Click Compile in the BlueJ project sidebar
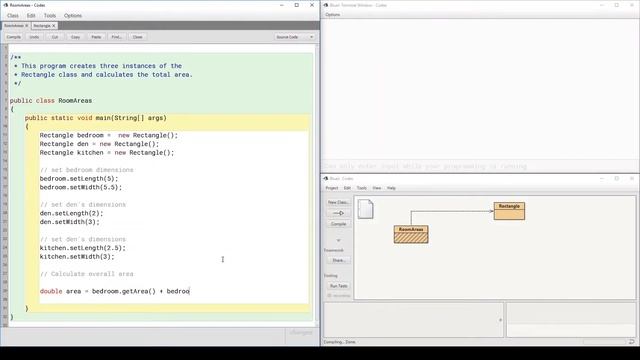The height and width of the screenshot is (360, 640). coord(338,224)
